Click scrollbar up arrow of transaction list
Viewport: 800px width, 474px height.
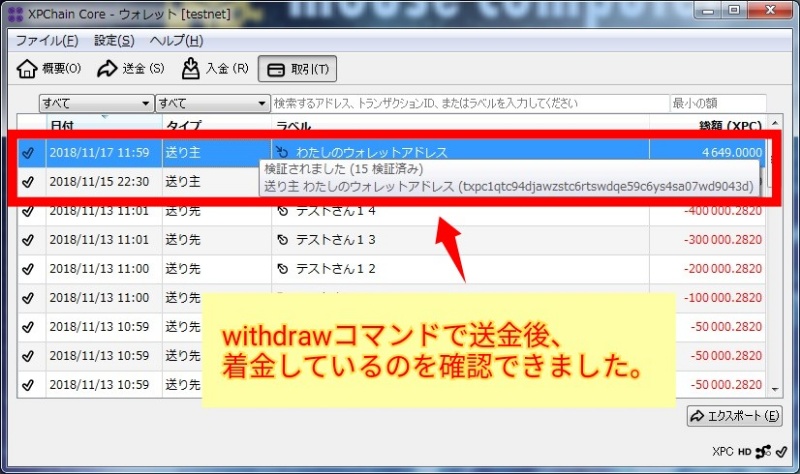[x=775, y=123]
